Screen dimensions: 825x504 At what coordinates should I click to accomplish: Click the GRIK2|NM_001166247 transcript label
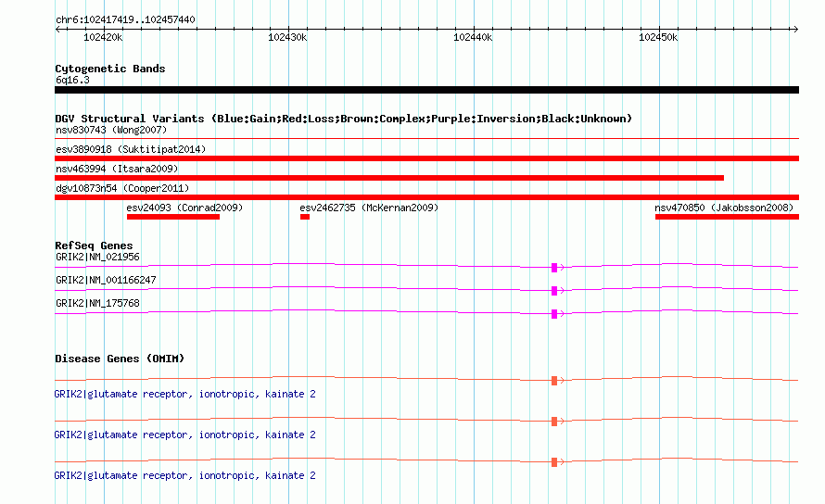click(x=106, y=280)
